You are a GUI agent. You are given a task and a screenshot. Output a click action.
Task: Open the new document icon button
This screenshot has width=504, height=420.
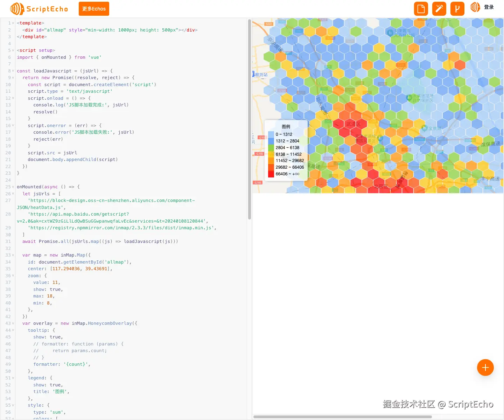pos(421,9)
